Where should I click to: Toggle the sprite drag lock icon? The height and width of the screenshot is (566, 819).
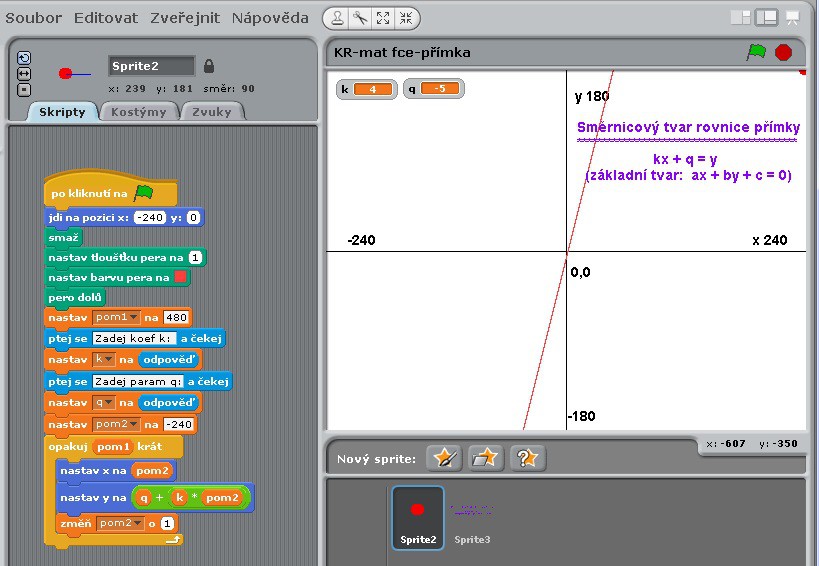[209, 66]
